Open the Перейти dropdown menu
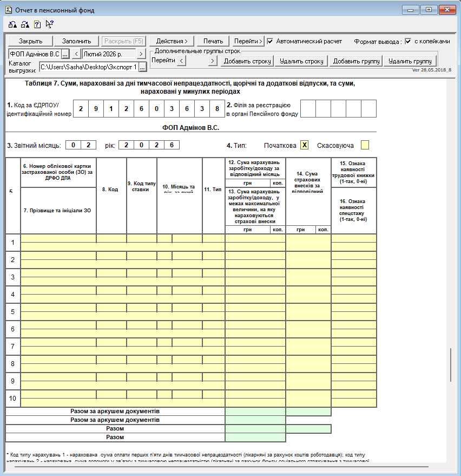Viewport: 461px width, 476px height. (248, 41)
